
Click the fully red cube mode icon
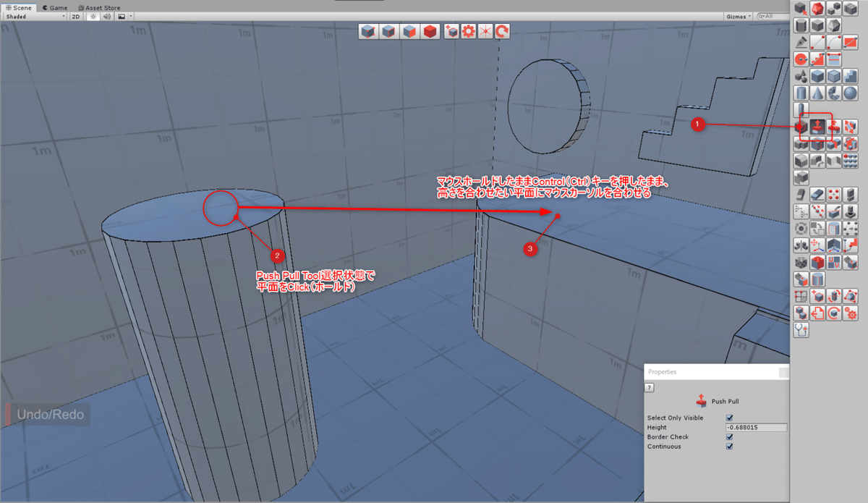pyautogui.click(x=431, y=31)
